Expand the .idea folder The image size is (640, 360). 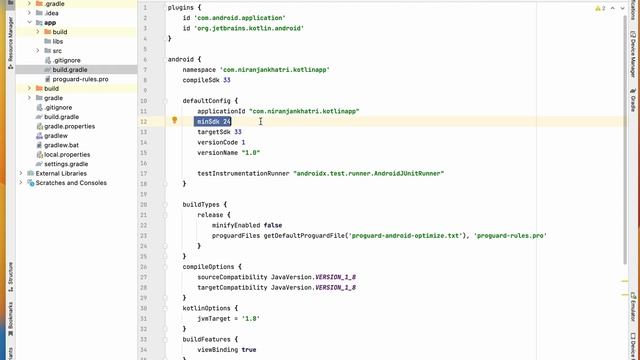click(29, 13)
